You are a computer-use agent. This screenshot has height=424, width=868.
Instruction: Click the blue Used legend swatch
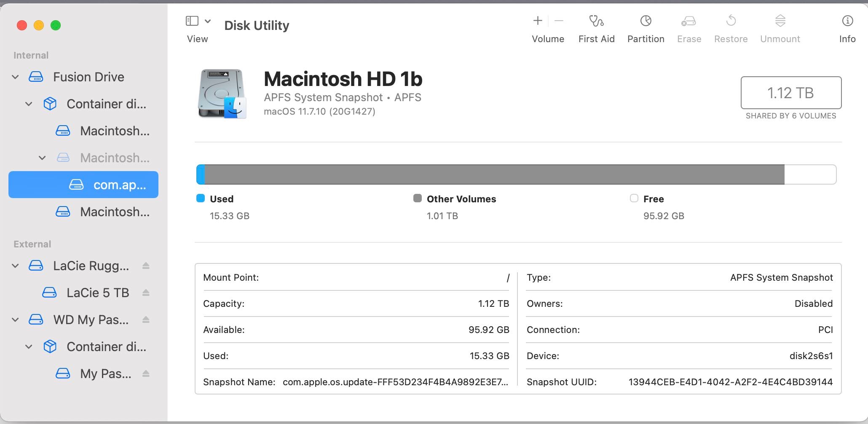pos(201,199)
